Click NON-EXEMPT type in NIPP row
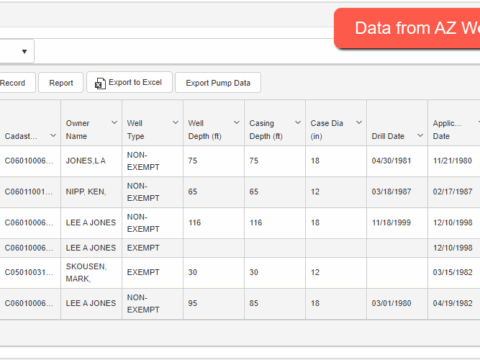 143,192
